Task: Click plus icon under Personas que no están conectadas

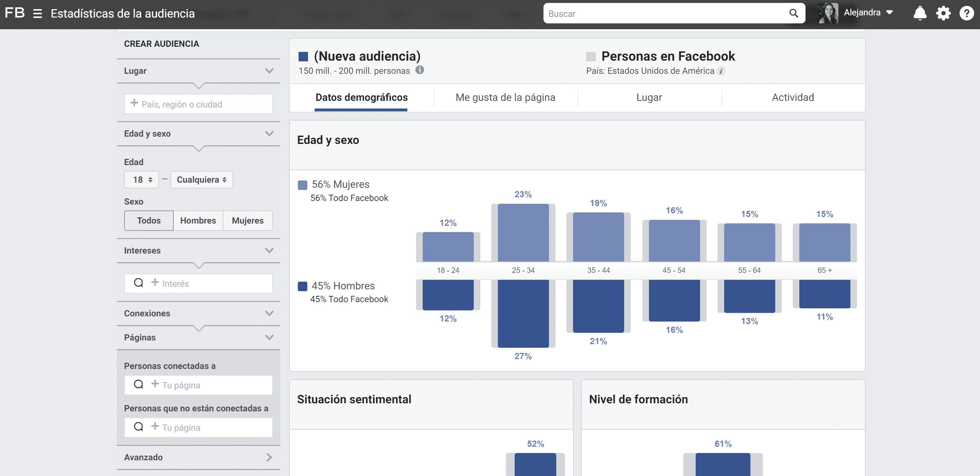Action: click(155, 426)
